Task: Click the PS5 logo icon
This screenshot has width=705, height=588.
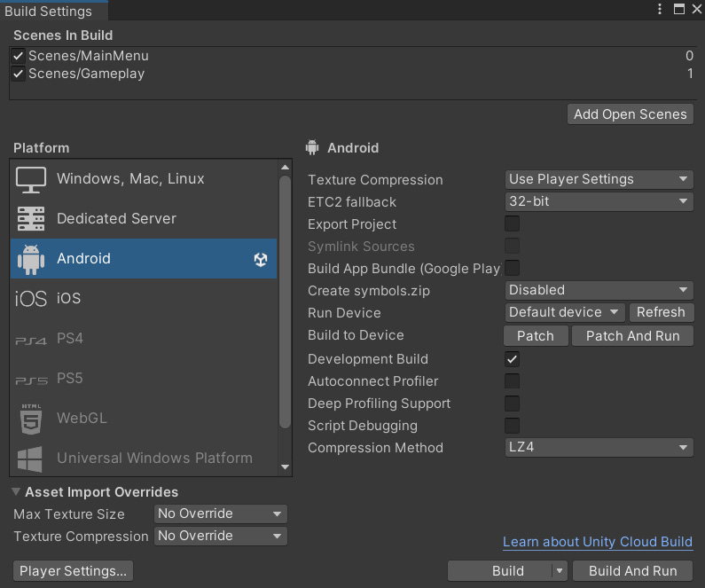Action: 31,380
